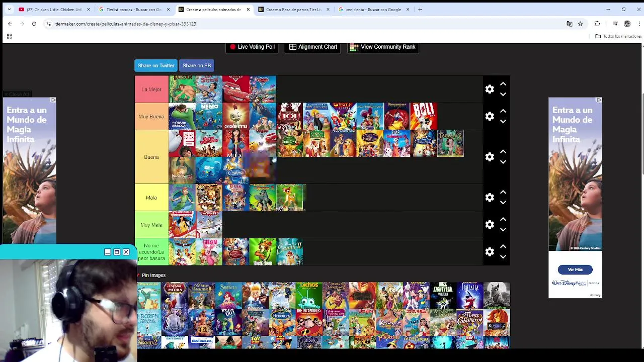View Community Rank
The width and height of the screenshot is (644, 362).
point(383,47)
